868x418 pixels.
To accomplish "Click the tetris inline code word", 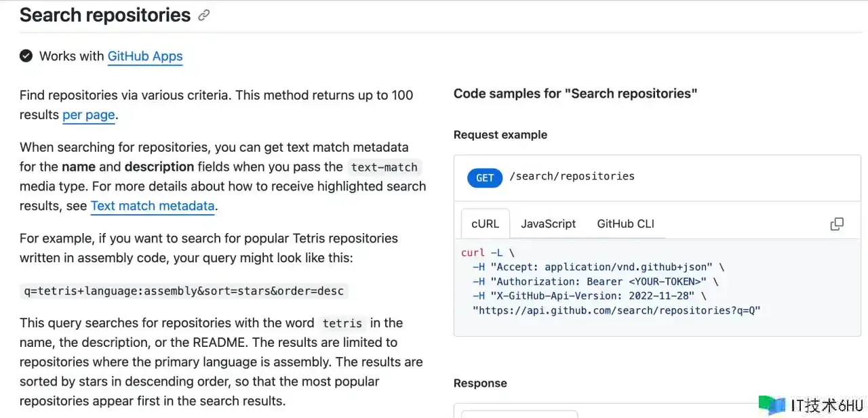I will tap(342, 324).
